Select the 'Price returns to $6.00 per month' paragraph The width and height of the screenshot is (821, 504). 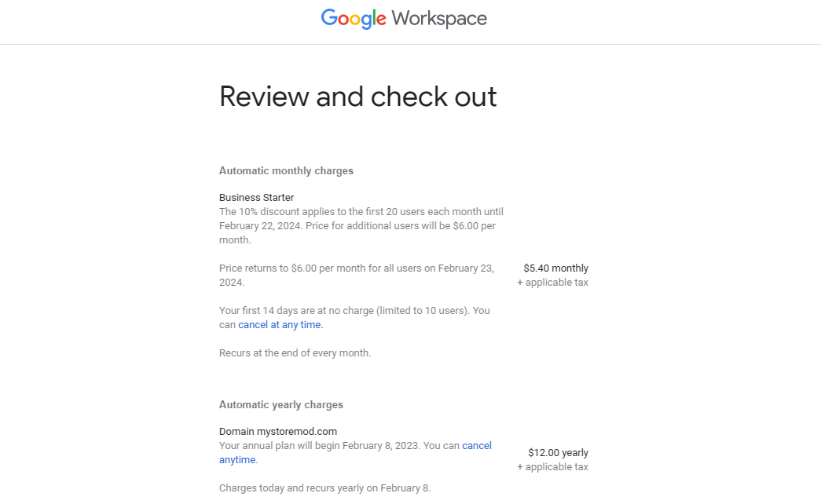click(356, 276)
